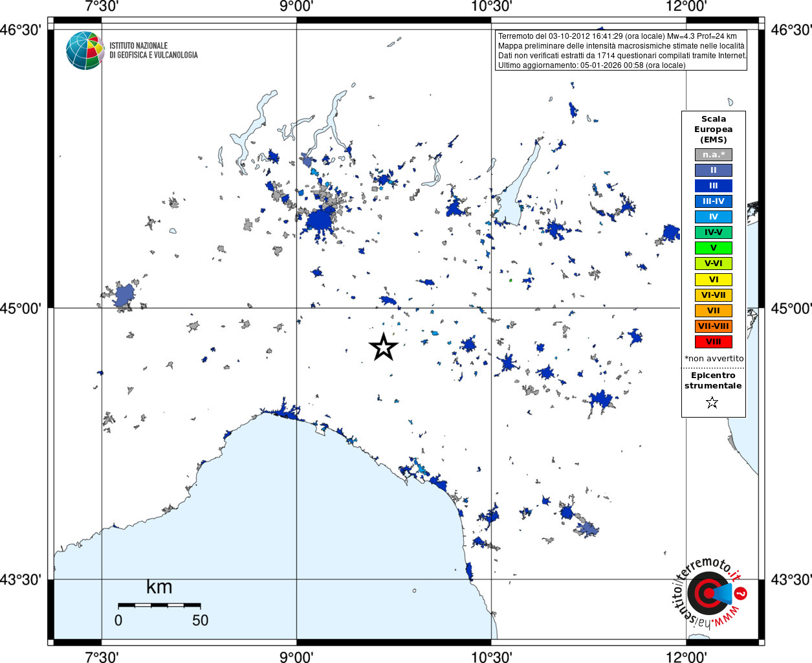Click the VII orange legend swatch
812x663 pixels.
[x=714, y=311]
